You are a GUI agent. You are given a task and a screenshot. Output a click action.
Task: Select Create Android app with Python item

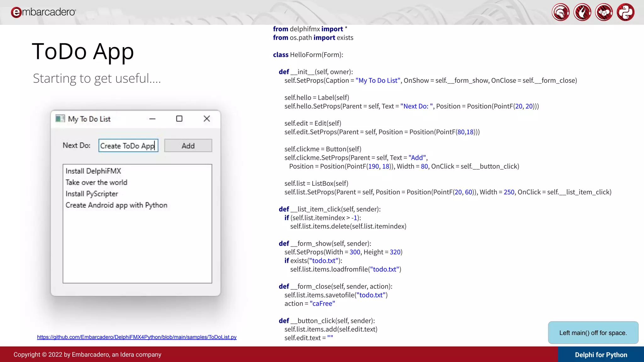pos(116,205)
